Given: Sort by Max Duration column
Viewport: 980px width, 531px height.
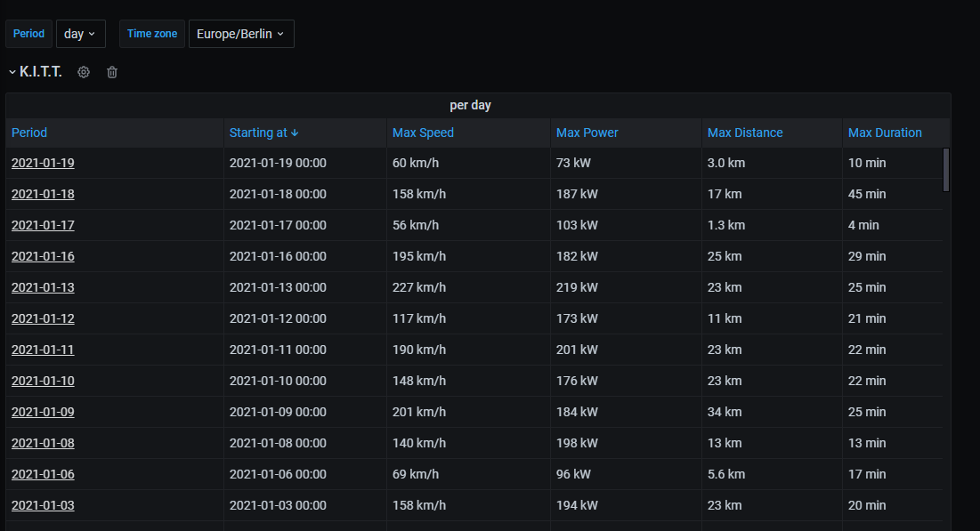Looking at the screenshot, I should point(885,133).
